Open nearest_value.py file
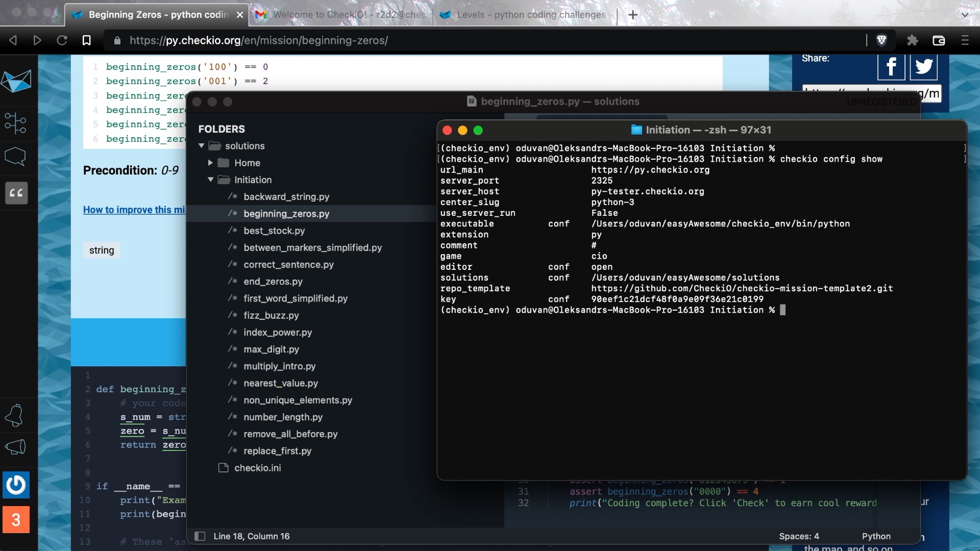This screenshot has height=551, width=980. pyautogui.click(x=281, y=383)
